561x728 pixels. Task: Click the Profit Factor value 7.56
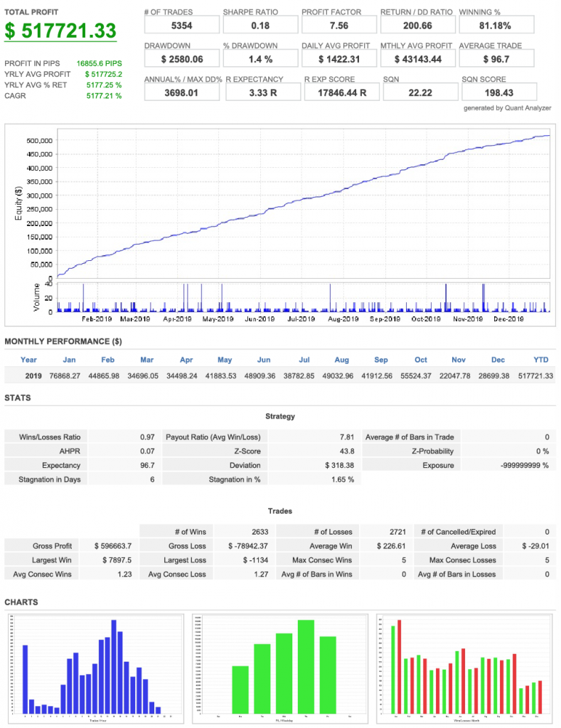click(x=338, y=26)
